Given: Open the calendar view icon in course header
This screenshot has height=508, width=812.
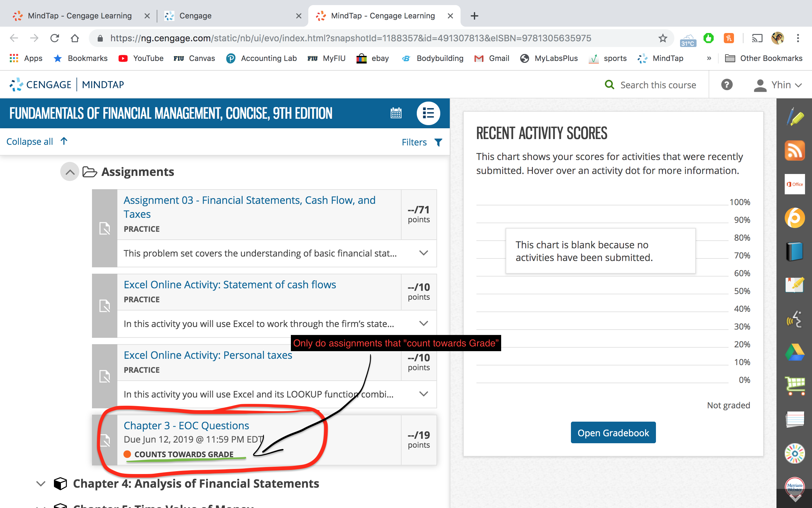Looking at the screenshot, I should (396, 113).
